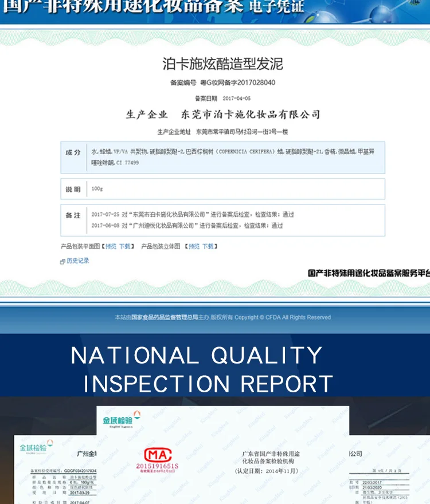Viewport: 430px width, 504px height.
Task: Click the right report date 22/03/2017
Action: pos(372,482)
